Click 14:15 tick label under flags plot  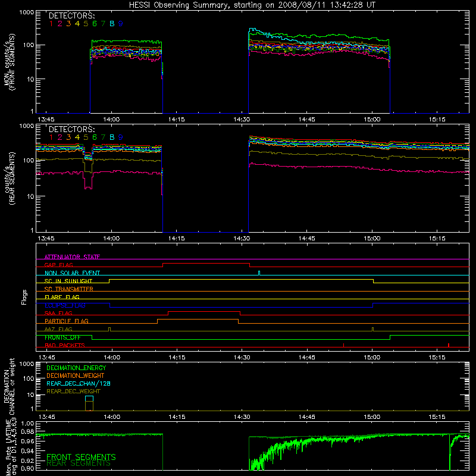coord(177,358)
